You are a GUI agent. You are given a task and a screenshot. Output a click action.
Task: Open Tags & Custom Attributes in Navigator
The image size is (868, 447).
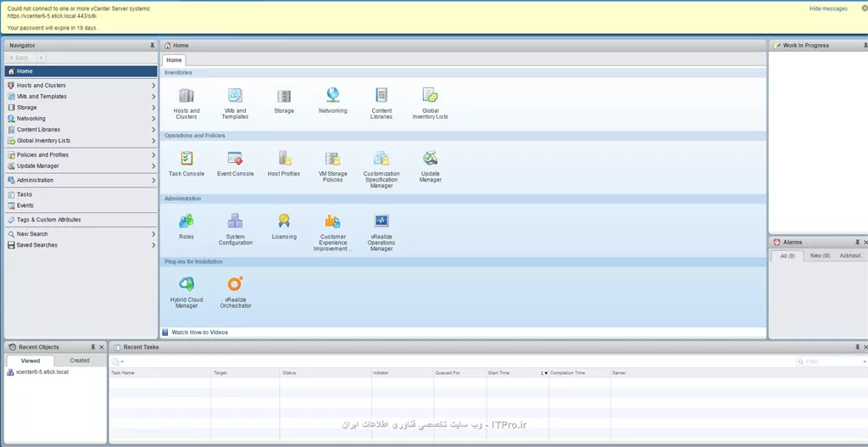pos(81,220)
